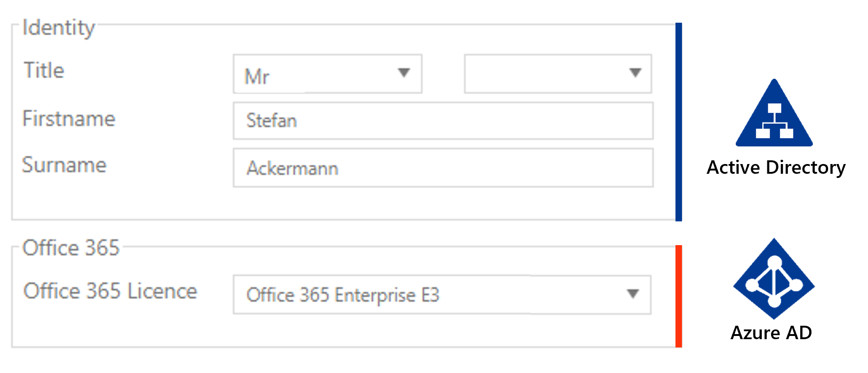The height and width of the screenshot is (373, 868).
Task: Click the Surname field containing Ackermann
Action: coord(442,169)
